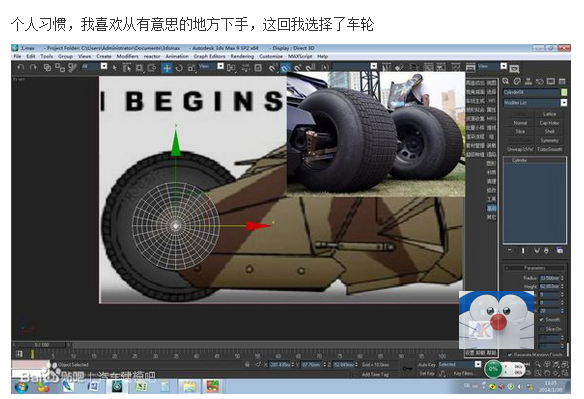This screenshot has height=399, width=584.
Task: Click the Undo arrow in the main toolbar
Action: point(21,67)
